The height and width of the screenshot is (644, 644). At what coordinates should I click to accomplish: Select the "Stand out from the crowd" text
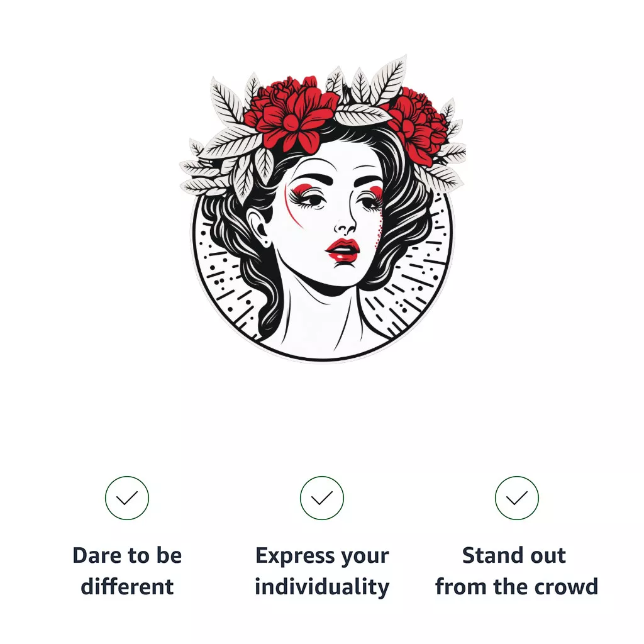517,571
